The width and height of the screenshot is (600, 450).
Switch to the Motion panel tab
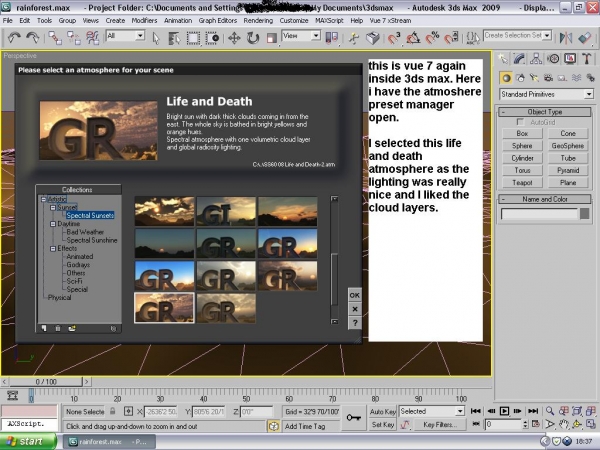click(x=553, y=58)
